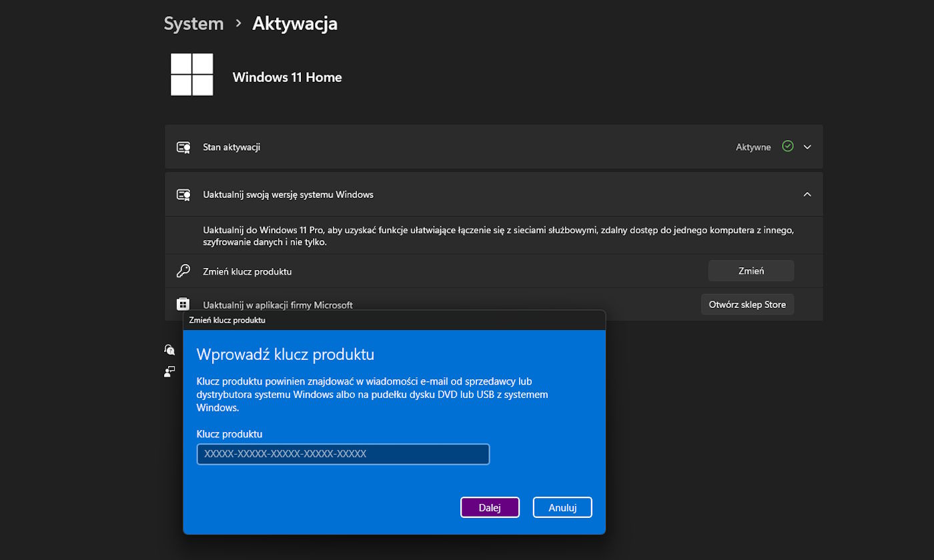
Task: Cancel the dialog with Anuluj
Action: coord(562,507)
